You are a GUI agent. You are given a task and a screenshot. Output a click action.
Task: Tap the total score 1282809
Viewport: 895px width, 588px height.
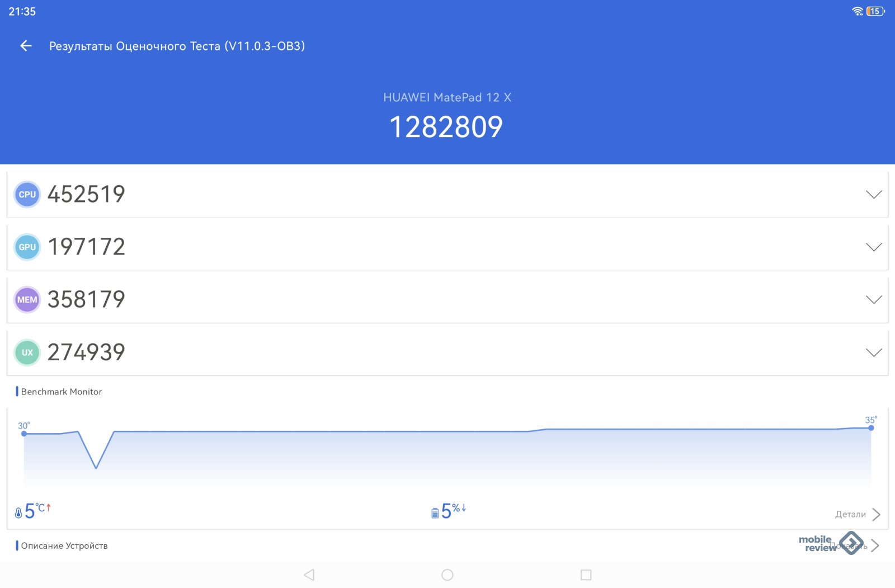coord(446,127)
